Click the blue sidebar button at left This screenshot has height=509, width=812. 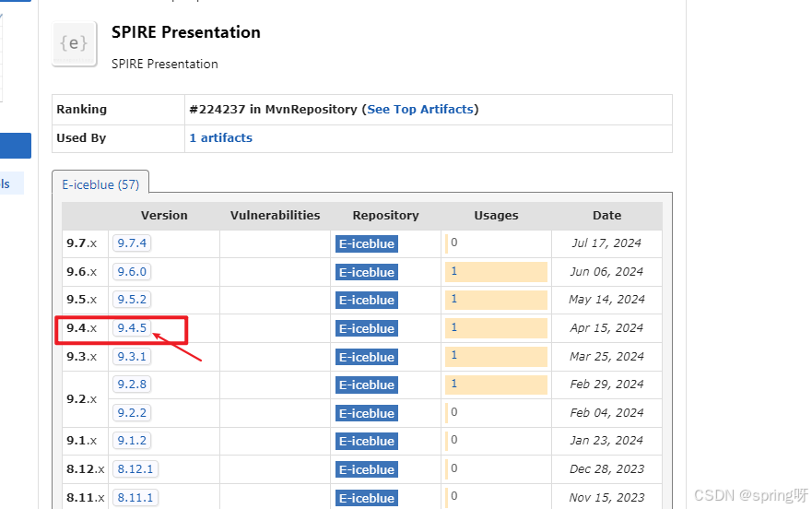tap(16, 146)
